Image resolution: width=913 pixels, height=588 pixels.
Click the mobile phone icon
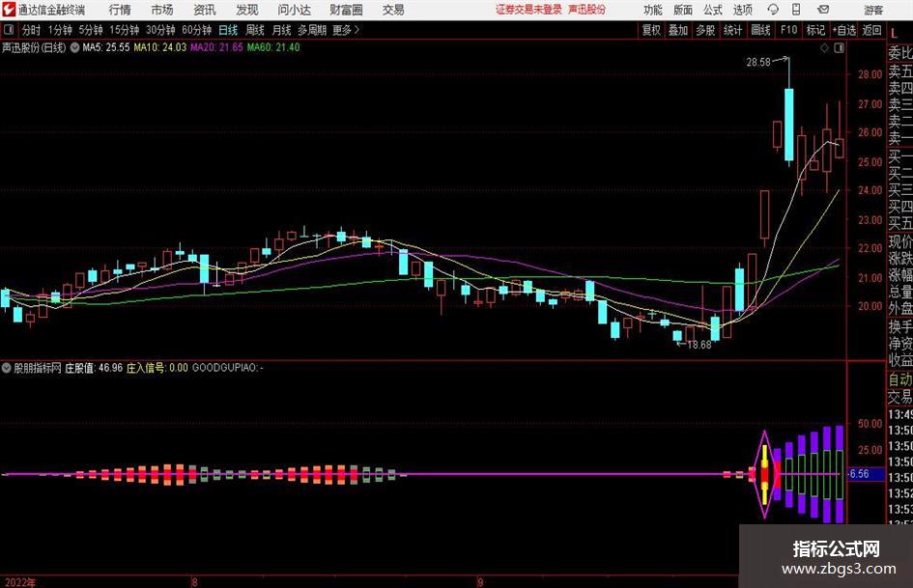coord(796,10)
